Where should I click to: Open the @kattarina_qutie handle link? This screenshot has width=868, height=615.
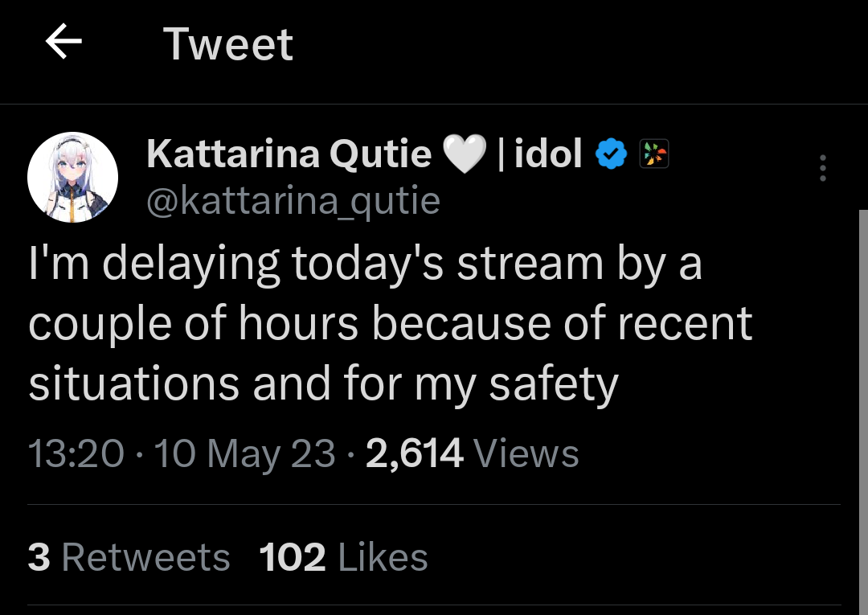(x=293, y=200)
